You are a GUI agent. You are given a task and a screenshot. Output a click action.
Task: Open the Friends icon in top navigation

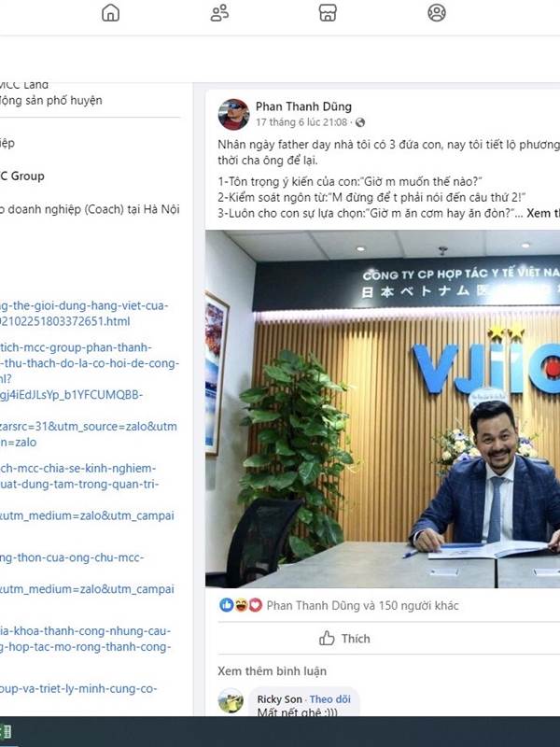tap(219, 13)
